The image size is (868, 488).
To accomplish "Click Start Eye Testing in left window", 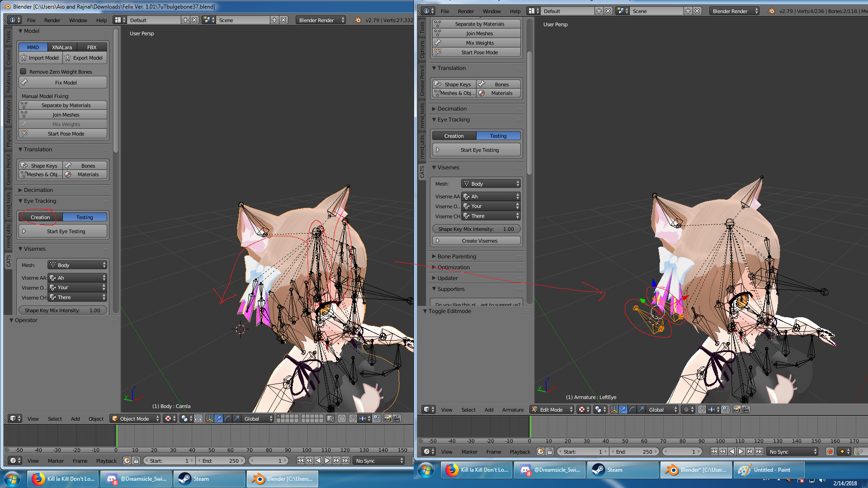I will (63, 231).
